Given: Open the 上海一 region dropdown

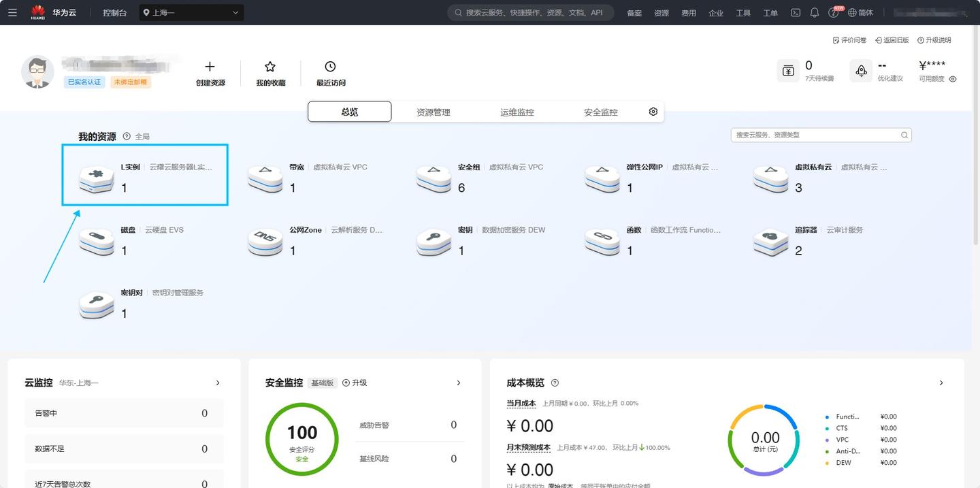Looking at the screenshot, I should [x=191, y=12].
